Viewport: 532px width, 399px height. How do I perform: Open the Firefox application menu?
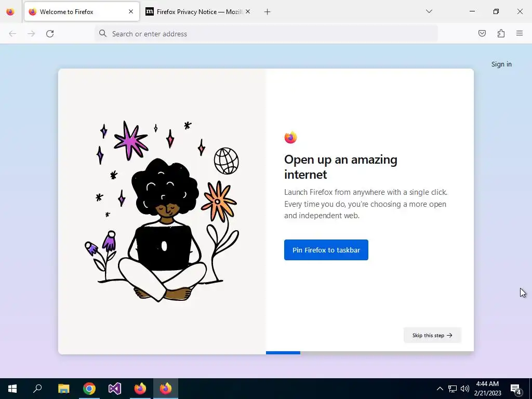520,33
